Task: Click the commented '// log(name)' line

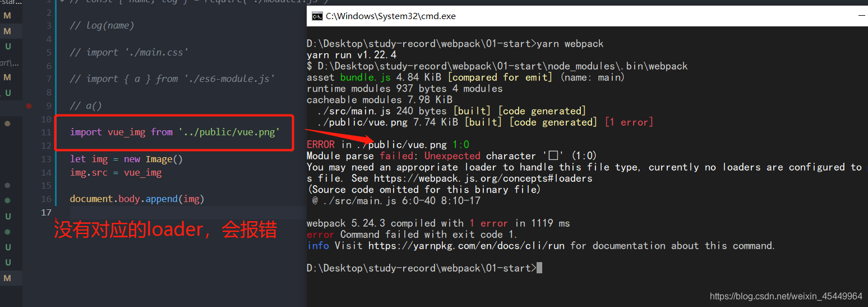Action: pyautogui.click(x=102, y=25)
